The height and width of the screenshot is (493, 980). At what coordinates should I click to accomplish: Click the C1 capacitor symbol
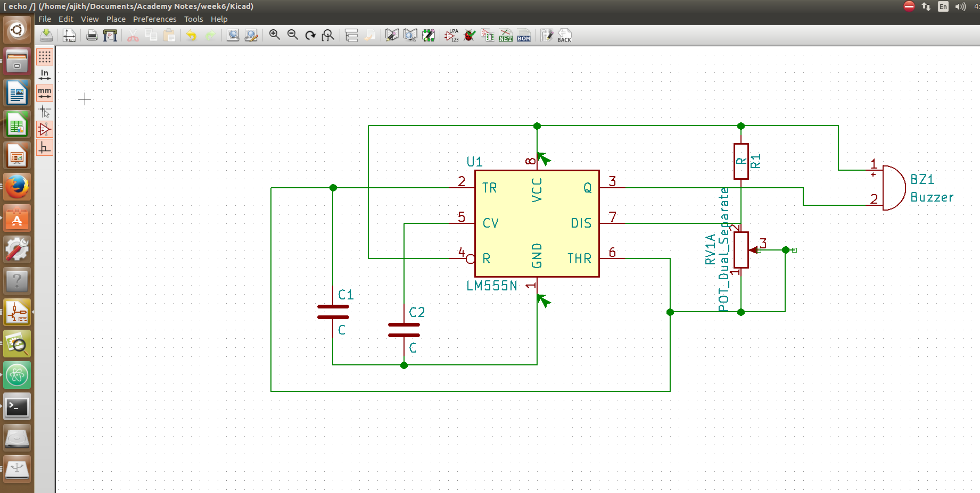click(333, 312)
